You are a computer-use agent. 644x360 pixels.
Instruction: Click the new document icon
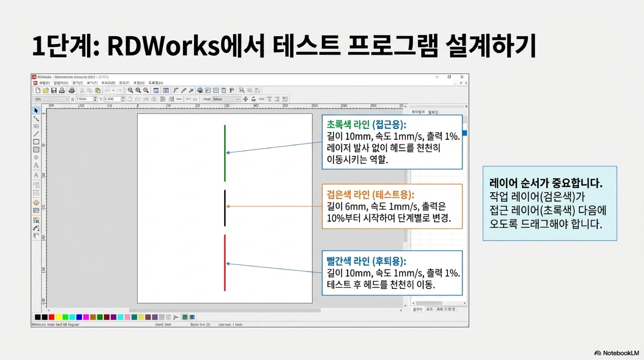(38, 90)
